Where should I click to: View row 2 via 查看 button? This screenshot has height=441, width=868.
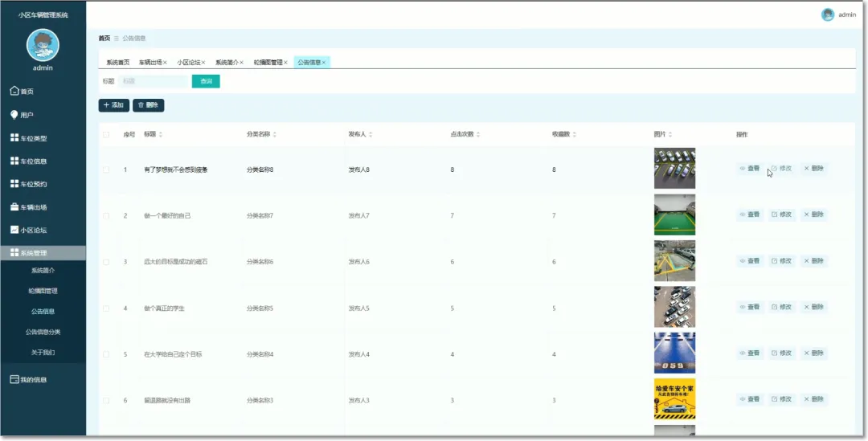[750, 214]
